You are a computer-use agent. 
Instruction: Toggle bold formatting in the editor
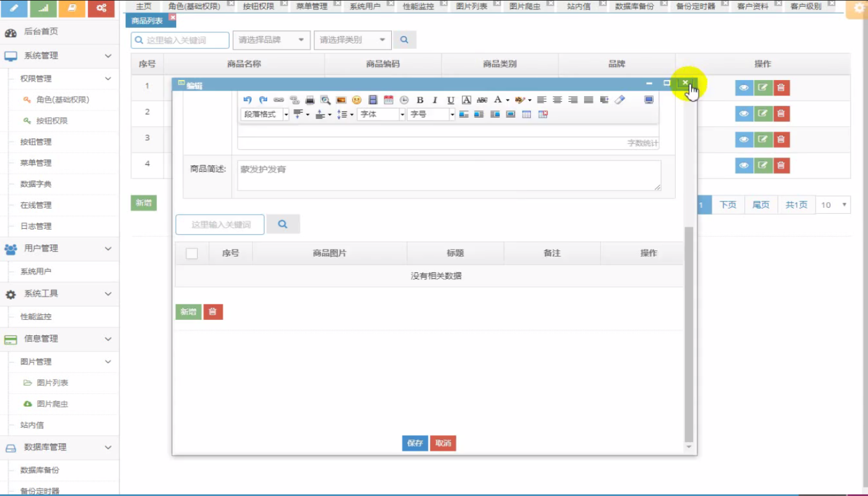coord(420,100)
